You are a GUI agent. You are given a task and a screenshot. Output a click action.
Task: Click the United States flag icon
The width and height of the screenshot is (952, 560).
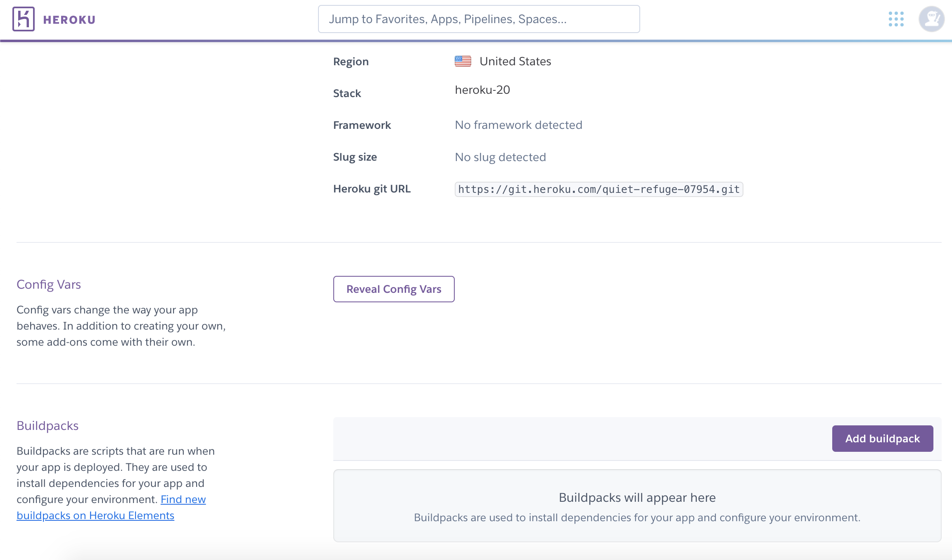tap(463, 61)
